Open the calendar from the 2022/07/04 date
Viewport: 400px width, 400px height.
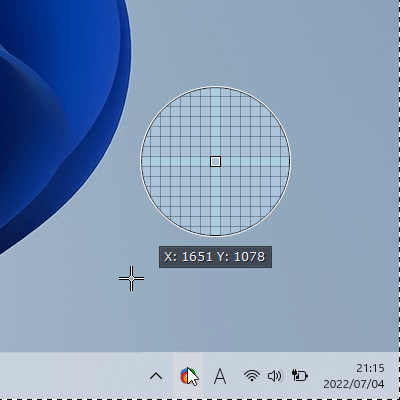(x=354, y=384)
